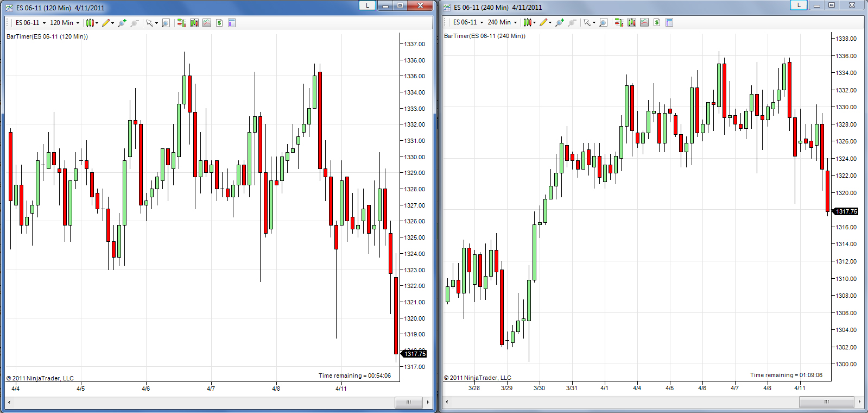Click BarTimer(ES 06-11 (120 Min)) label
This screenshot has height=413, width=868.
pos(47,36)
